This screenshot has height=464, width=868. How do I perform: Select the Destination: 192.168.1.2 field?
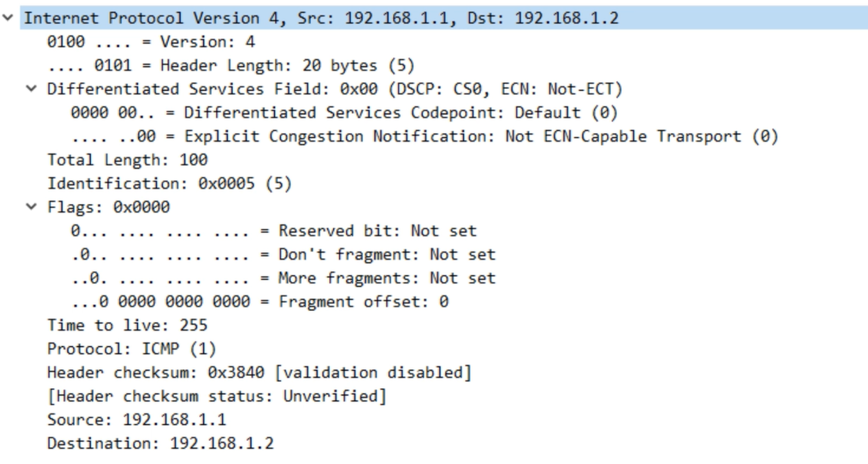coord(161,443)
